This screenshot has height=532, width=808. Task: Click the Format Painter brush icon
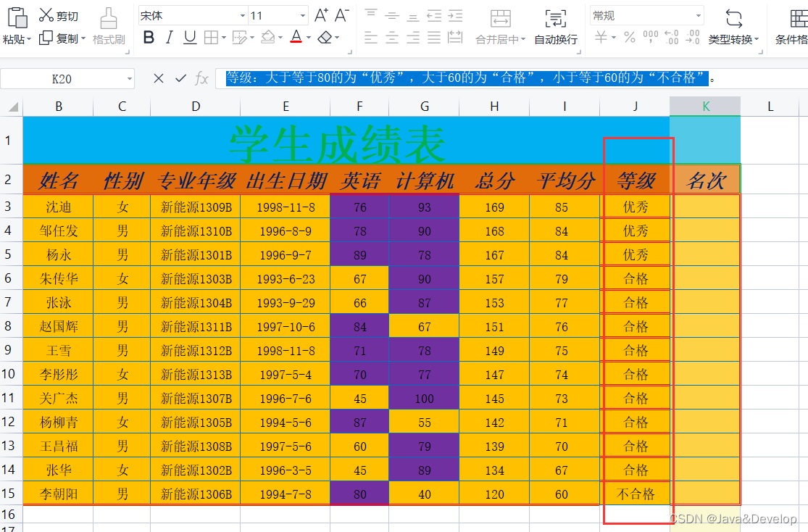108,19
